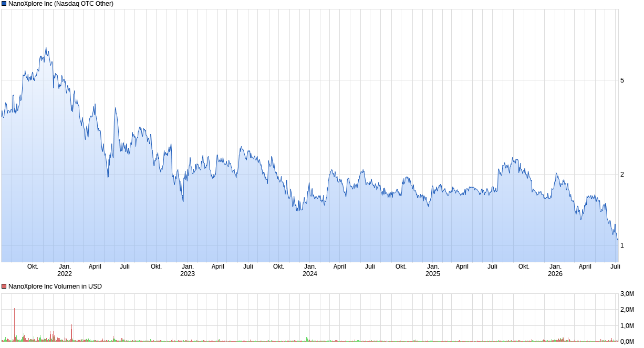Click the 2022 year label

pyautogui.click(x=65, y=274)
